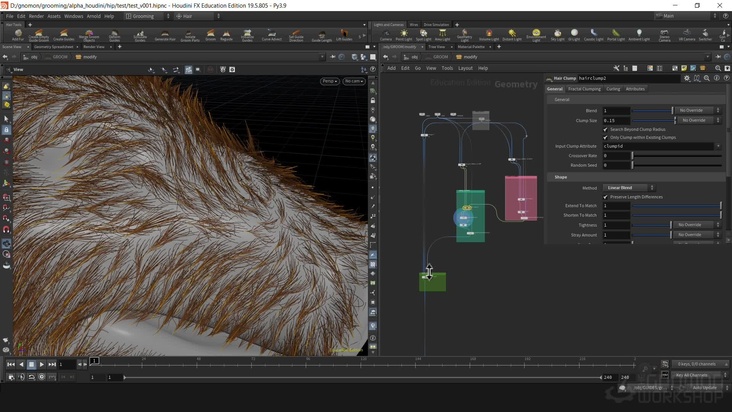Disable Preserve Length Differences checkbox
This screenshot has height=412, width=732.
click(606, 196)
